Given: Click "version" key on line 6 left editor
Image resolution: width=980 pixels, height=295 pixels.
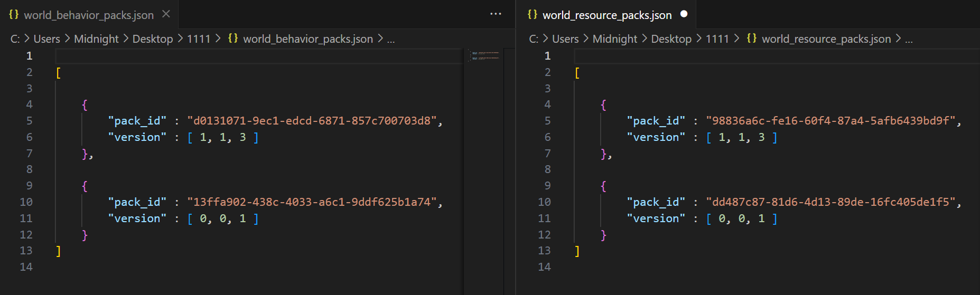Looking at the screenshot, I should pyautogui.click(x=137, y=137).
